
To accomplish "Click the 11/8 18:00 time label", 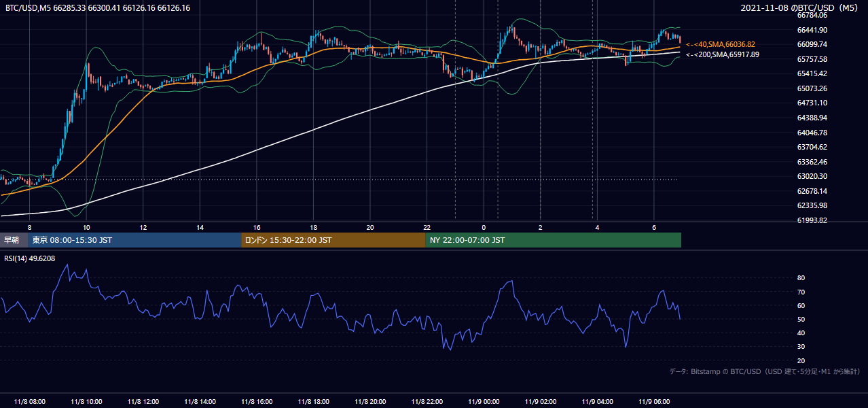I will click(x=313, y=401).
